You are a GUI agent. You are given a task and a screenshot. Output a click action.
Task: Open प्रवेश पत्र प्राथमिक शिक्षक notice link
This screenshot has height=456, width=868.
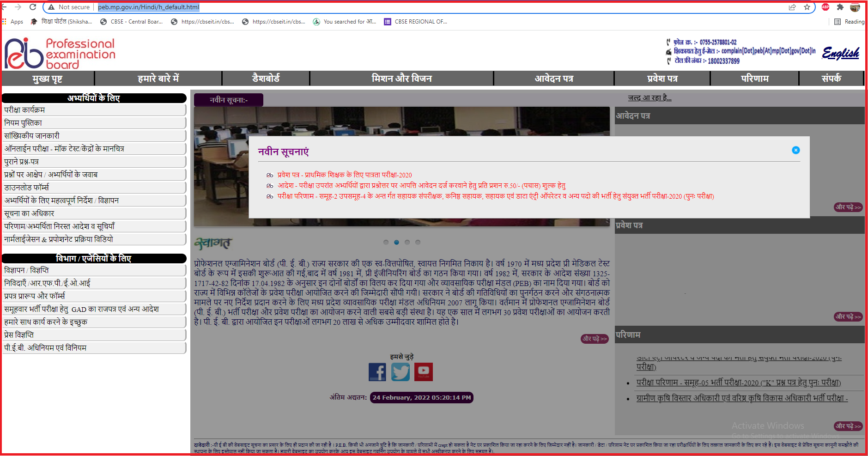click(x=344, y=175)
